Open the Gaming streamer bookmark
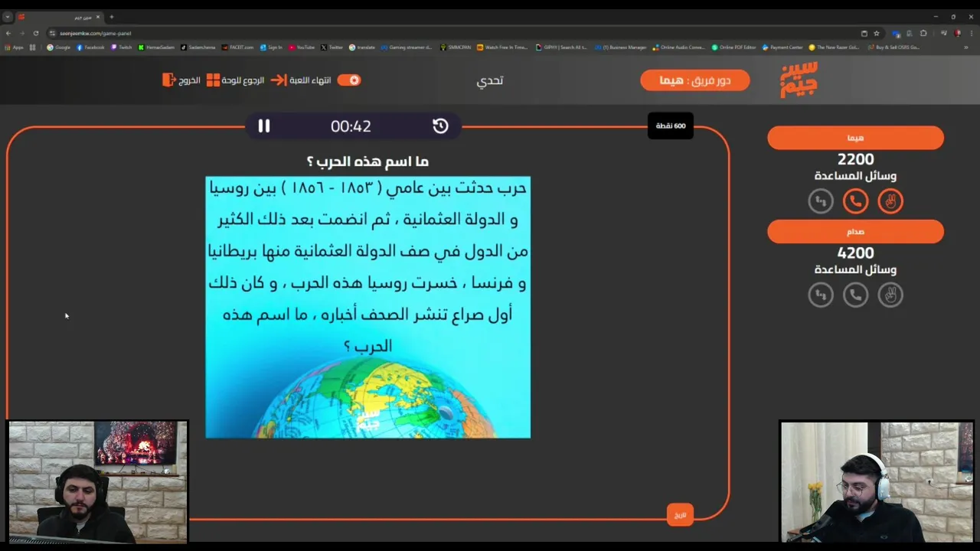 (x=407, y=47)
